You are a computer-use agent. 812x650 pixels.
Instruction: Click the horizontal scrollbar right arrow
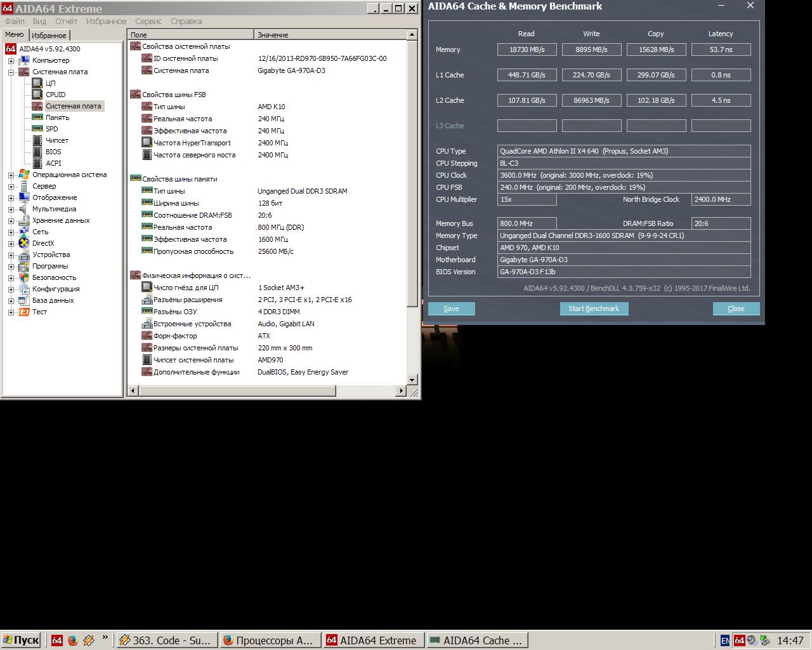(402, 391)
